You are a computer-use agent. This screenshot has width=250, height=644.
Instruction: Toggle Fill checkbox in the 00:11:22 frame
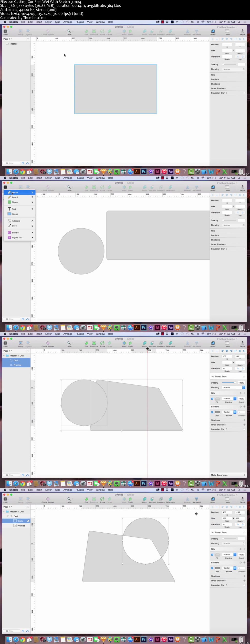coord(212,555)
